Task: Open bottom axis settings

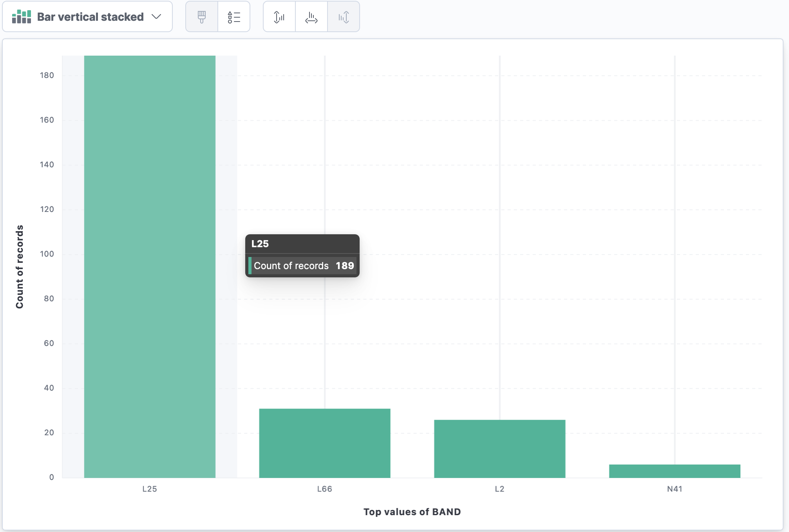Action: pyautogui.click(x=311, y=17)
